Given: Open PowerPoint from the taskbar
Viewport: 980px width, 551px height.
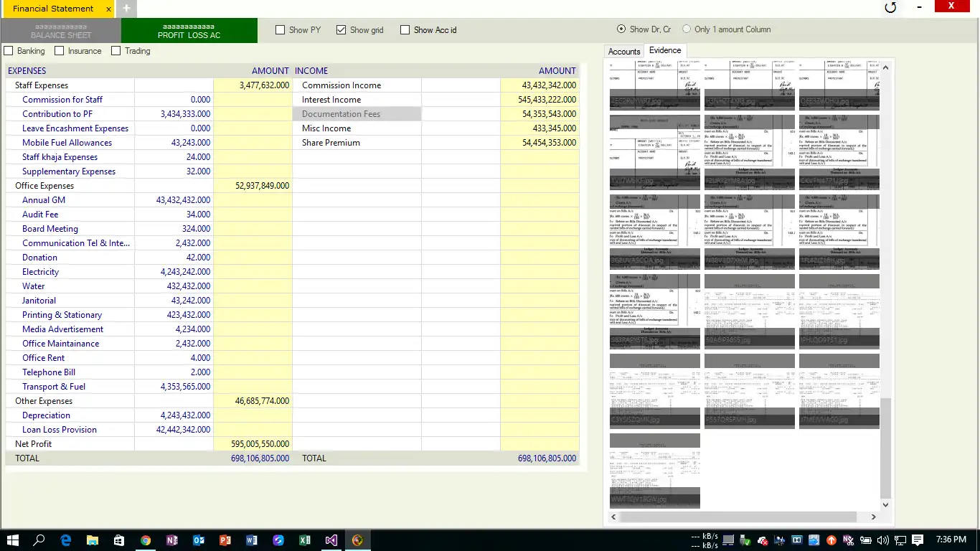Looking at the screenshot, I should [225, 540].
